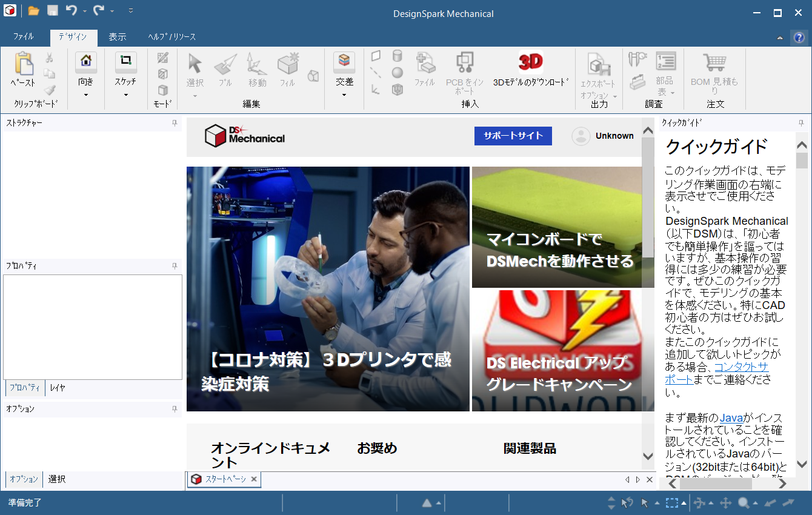This screenshot has height=515, width=812.
Task: Click the four-arrow pan icon in status bar
Action: [x=725, y=503]
